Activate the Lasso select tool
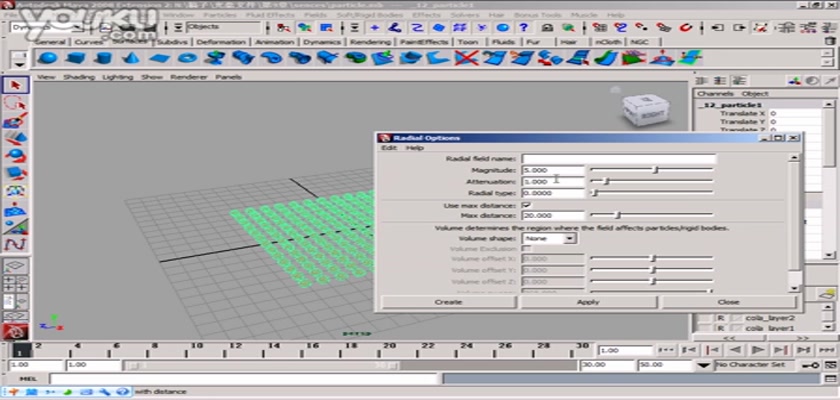The height and width of the screenshot is (400, 840). pos(14,104)
